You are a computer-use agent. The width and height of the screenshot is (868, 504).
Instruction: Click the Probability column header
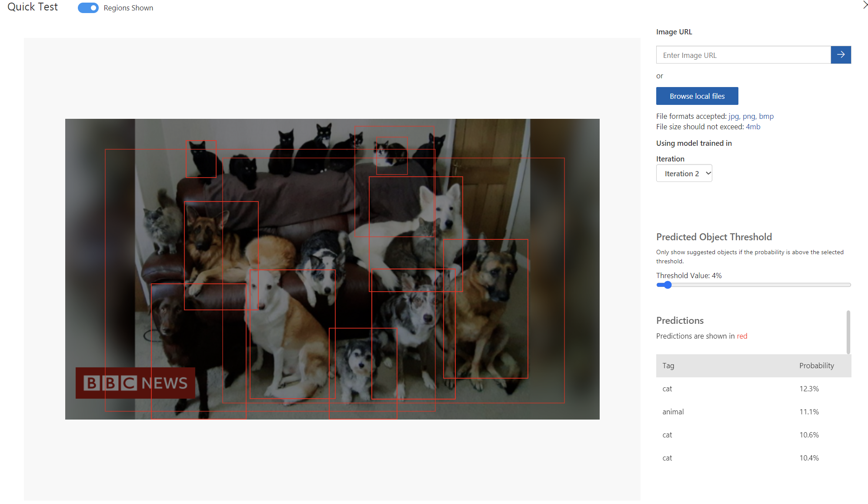click(816, 366)
